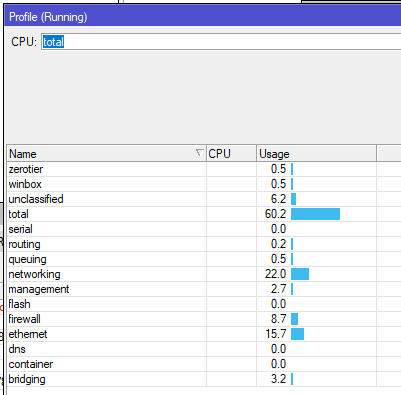
Task: Select the routing row
Action: 204,244
